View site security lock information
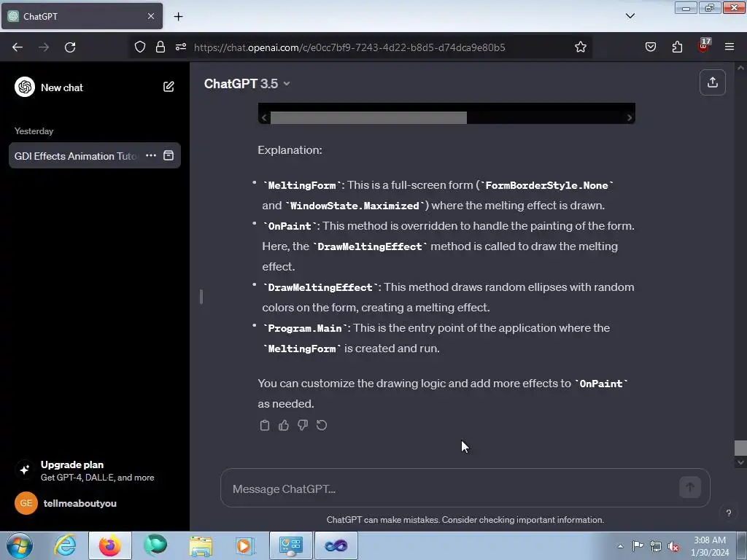The width and height of the screenshot is (747, 560). click(160, 47)
